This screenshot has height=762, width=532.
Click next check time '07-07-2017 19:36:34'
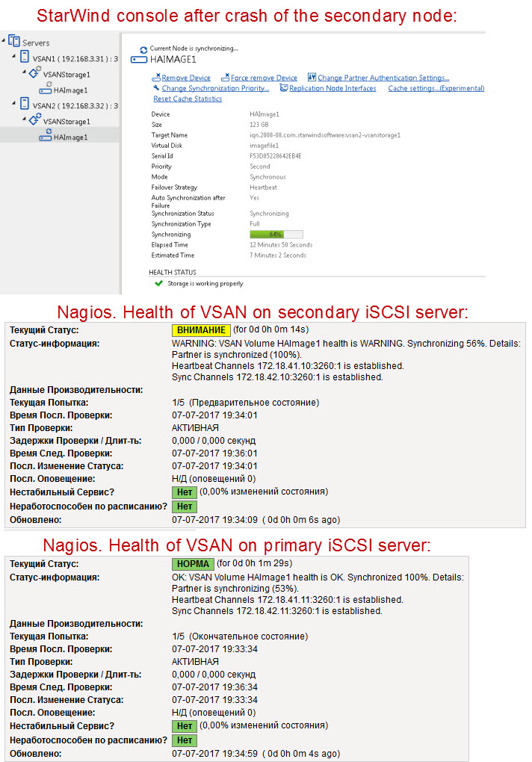[x=214, y=687]
